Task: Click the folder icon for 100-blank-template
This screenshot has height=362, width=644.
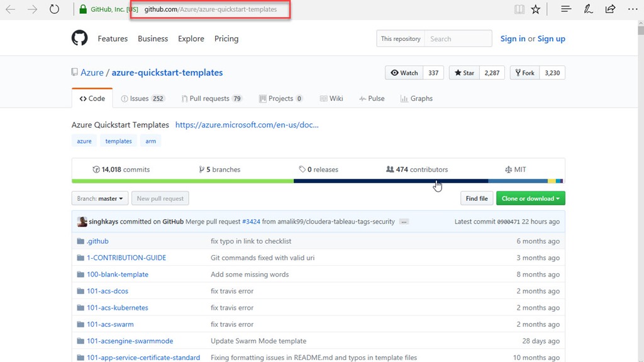Action: (80, 274)
